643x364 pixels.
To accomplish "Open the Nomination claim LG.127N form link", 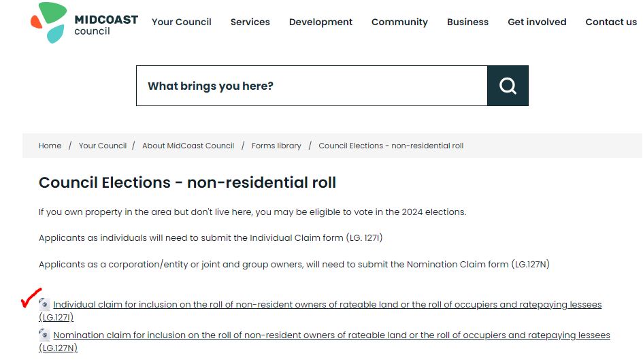I will [325, 341].
